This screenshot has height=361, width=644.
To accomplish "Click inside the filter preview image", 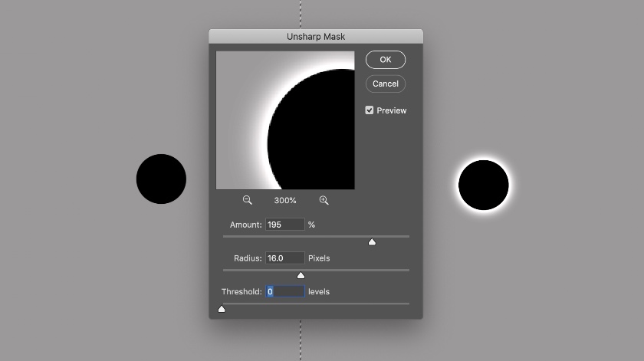I will click(285, 120).
